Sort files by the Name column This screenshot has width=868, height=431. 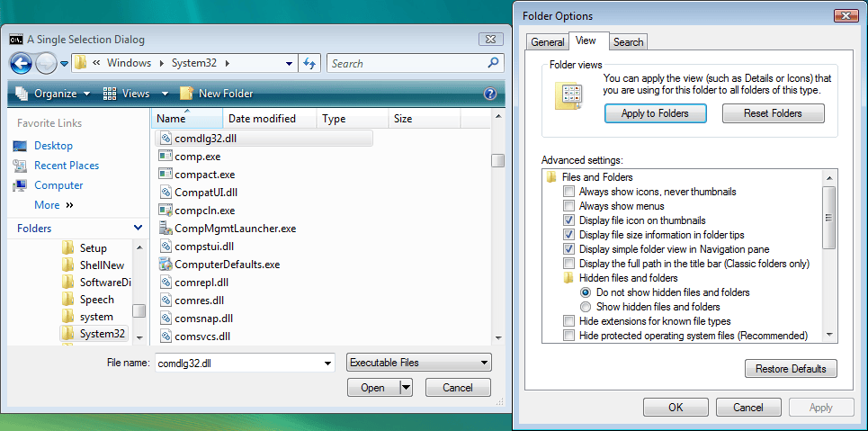tap(186, 119)
